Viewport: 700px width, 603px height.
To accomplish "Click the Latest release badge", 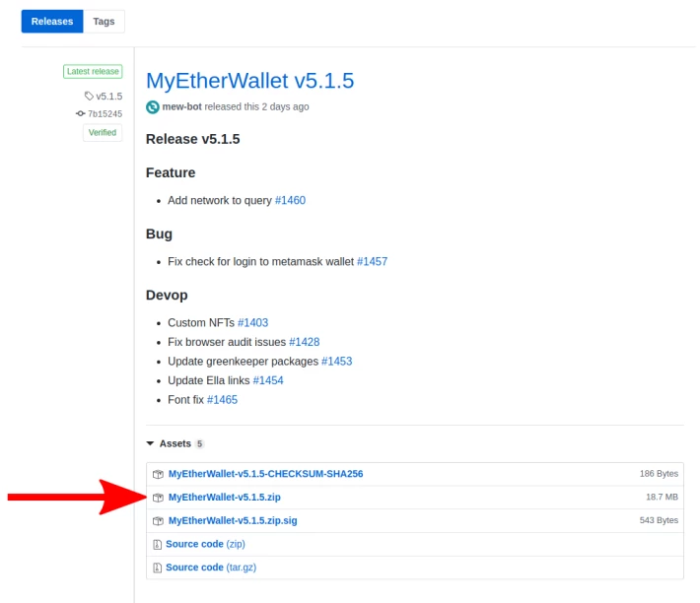I will tap(93, 71).
